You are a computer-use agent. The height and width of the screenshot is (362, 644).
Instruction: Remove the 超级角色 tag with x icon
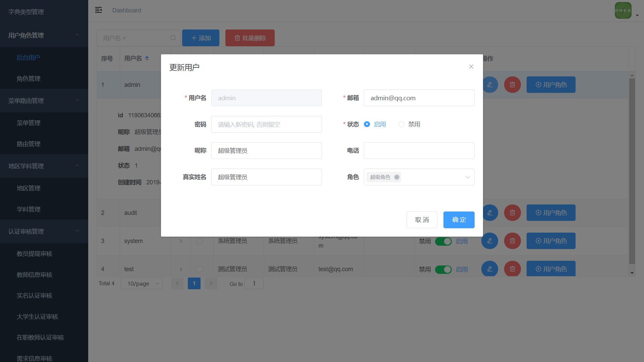coord(397,177)
